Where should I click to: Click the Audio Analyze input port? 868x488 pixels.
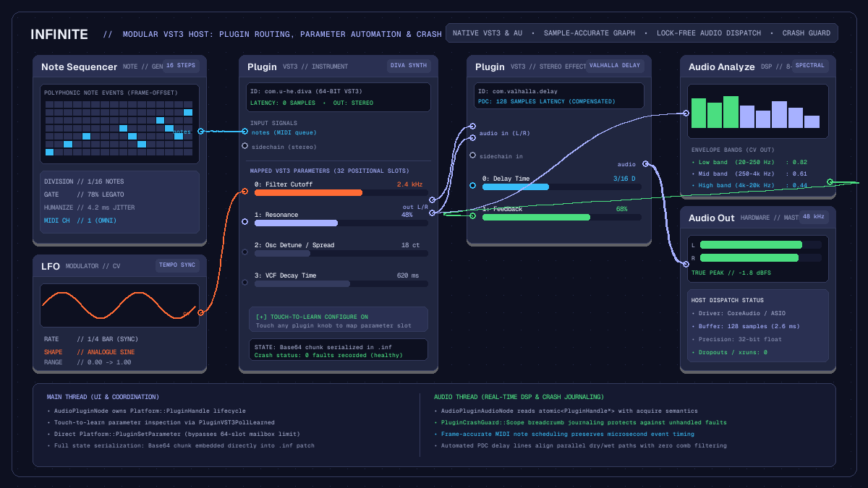(x=686, y=113)
